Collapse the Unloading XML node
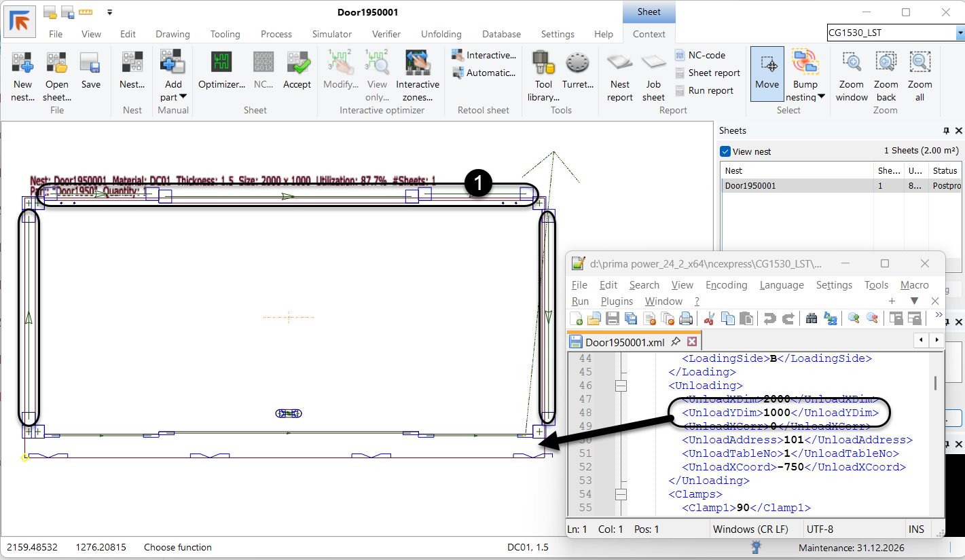965x560 pixels. click(x=620, y=386)
